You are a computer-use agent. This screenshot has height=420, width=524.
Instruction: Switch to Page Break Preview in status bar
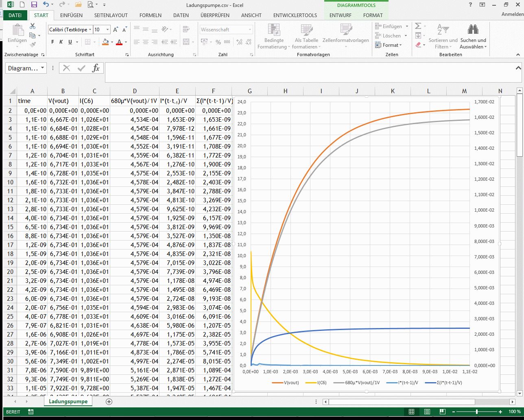click(442, 412)
